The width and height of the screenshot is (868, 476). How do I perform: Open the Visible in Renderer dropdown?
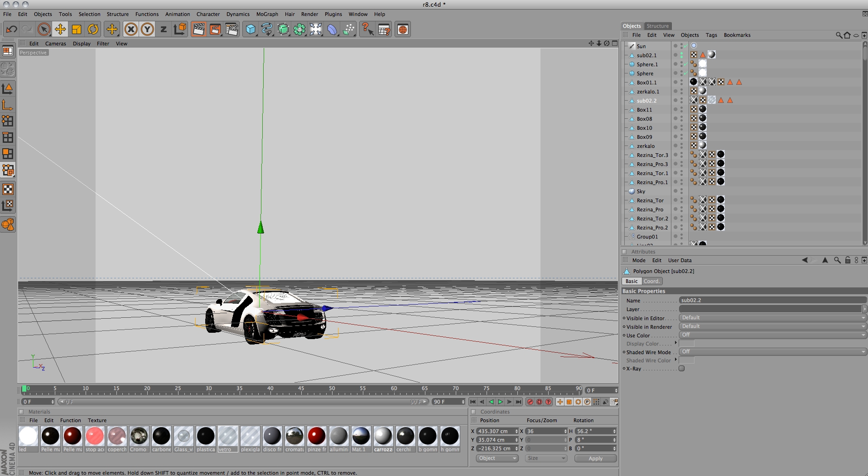[x=772, y=326]
